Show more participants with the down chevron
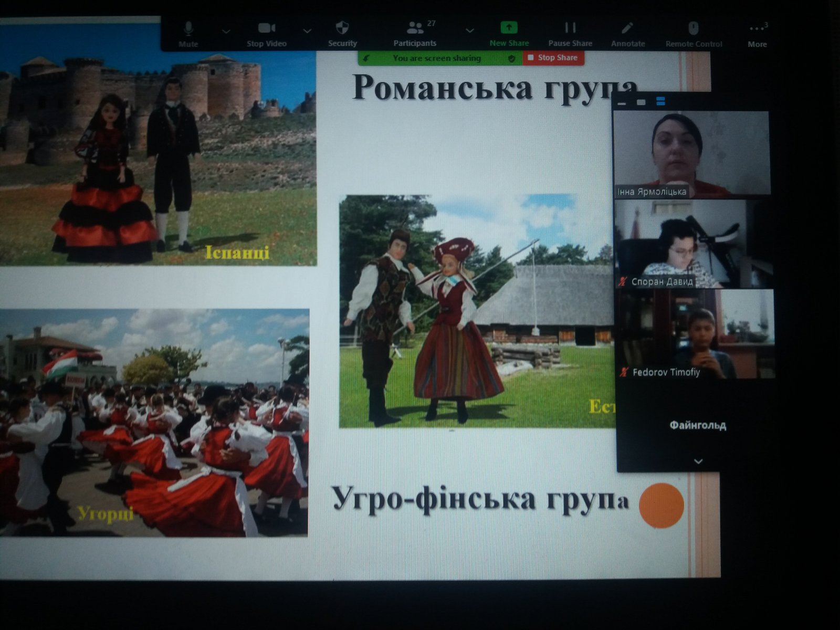This screenshot has height=630, width=840. (698, 461)
